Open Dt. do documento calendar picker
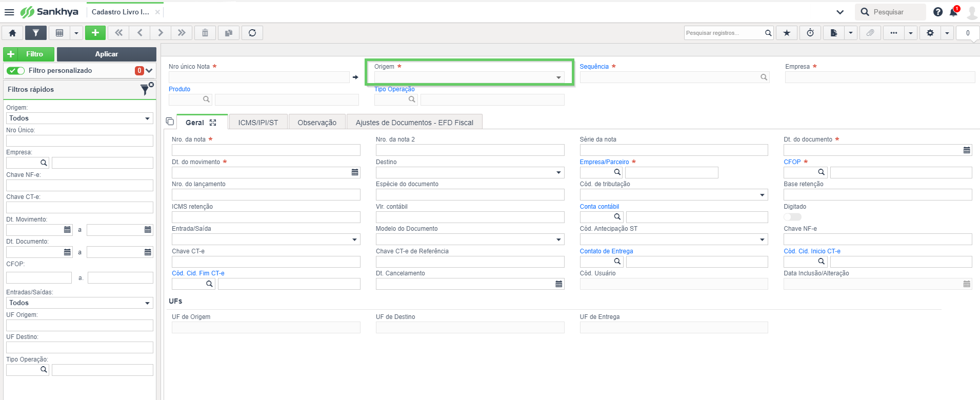 point(967,150)
